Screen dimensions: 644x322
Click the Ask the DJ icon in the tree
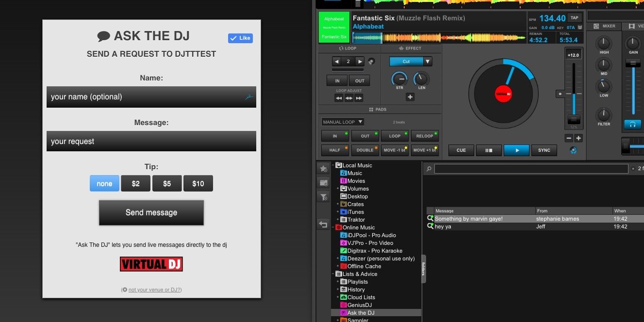click(343, 313)
